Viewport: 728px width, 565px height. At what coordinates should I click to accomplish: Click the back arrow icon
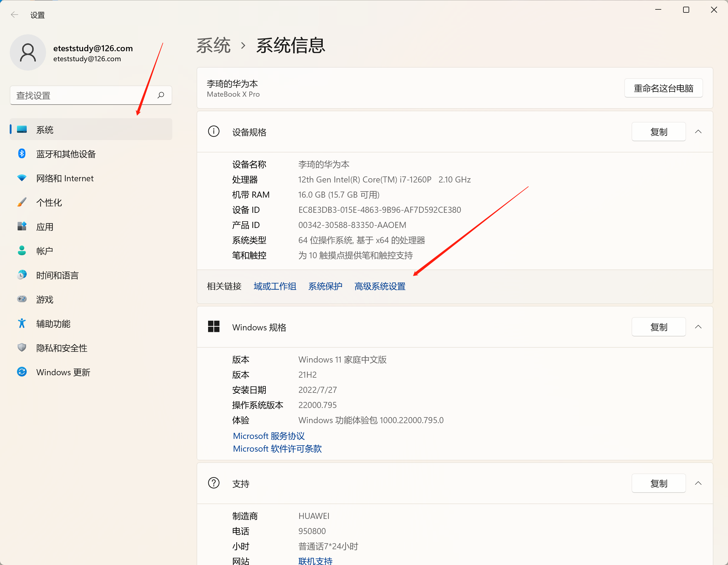[x=14, y=15]
